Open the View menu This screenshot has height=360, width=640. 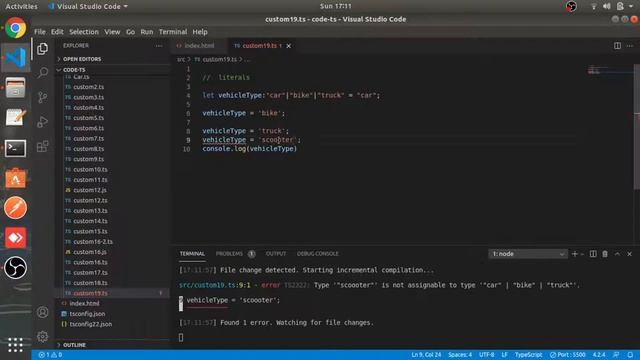coord(112,32)
